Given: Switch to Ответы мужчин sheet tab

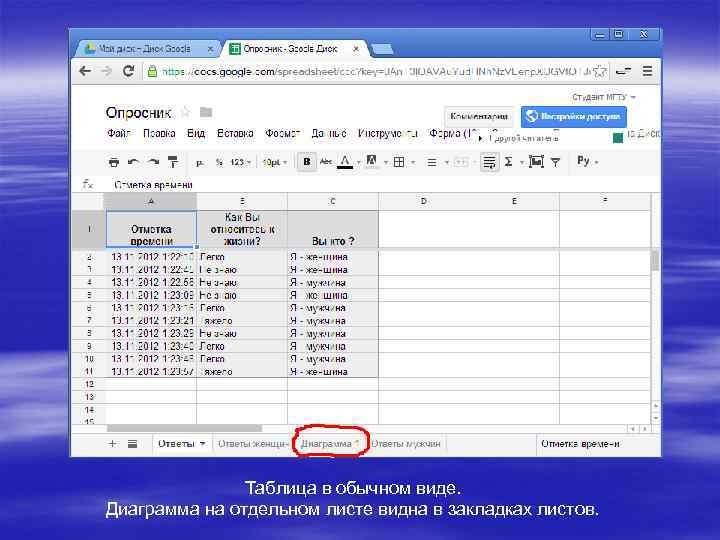Looking at the screenshot, I should tap(405, 444).
